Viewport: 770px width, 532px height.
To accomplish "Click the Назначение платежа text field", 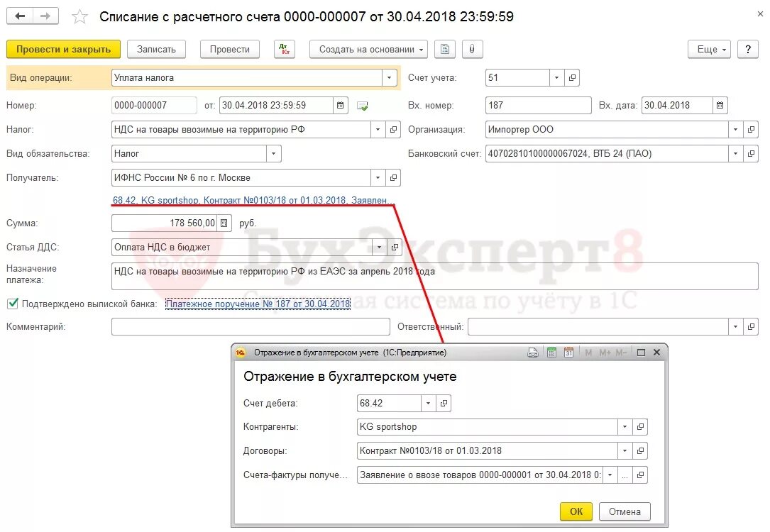I will 435,277.
